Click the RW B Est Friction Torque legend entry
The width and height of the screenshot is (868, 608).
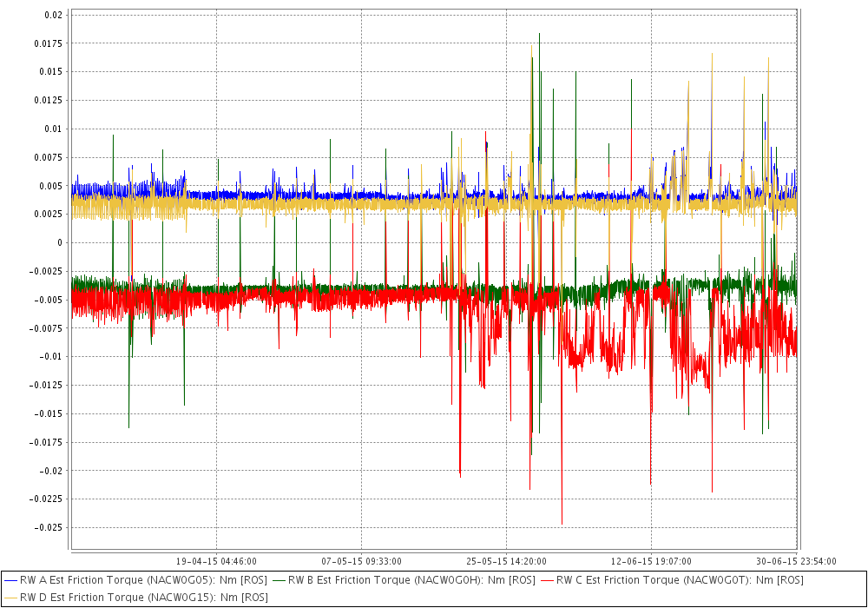[404, 580]
